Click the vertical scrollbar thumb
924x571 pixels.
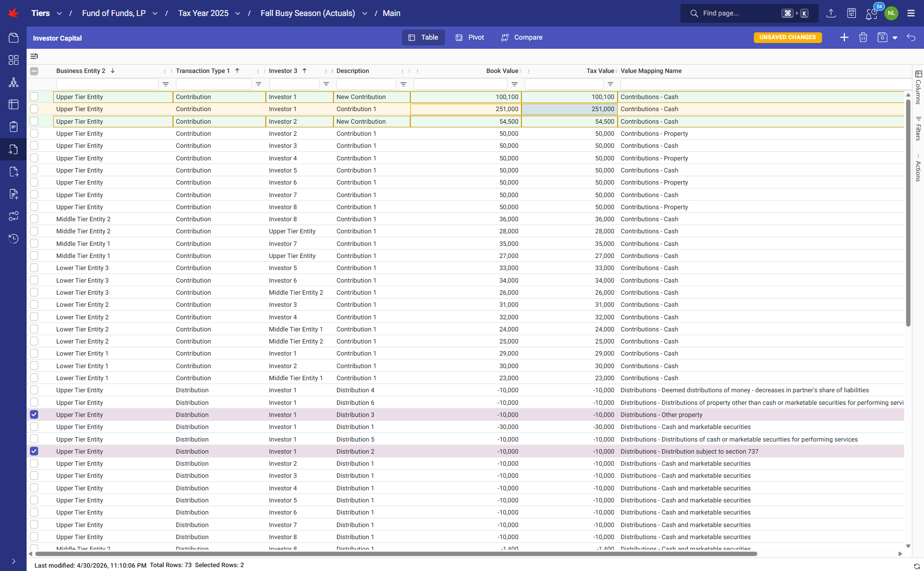tap(908, 213)
